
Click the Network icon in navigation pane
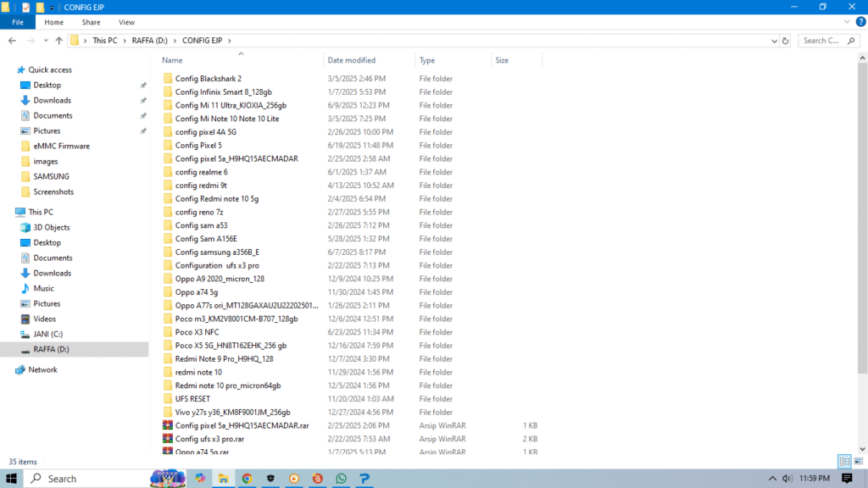point(20,369)
